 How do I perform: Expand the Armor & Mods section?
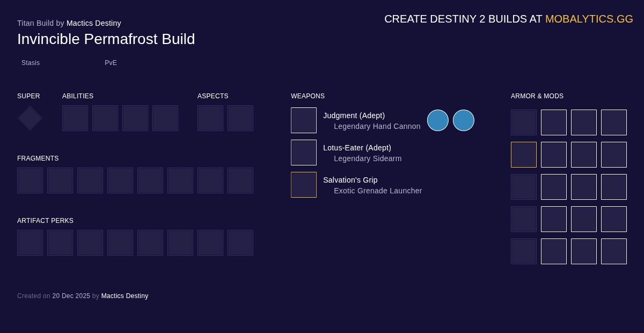tap(537, 96)
